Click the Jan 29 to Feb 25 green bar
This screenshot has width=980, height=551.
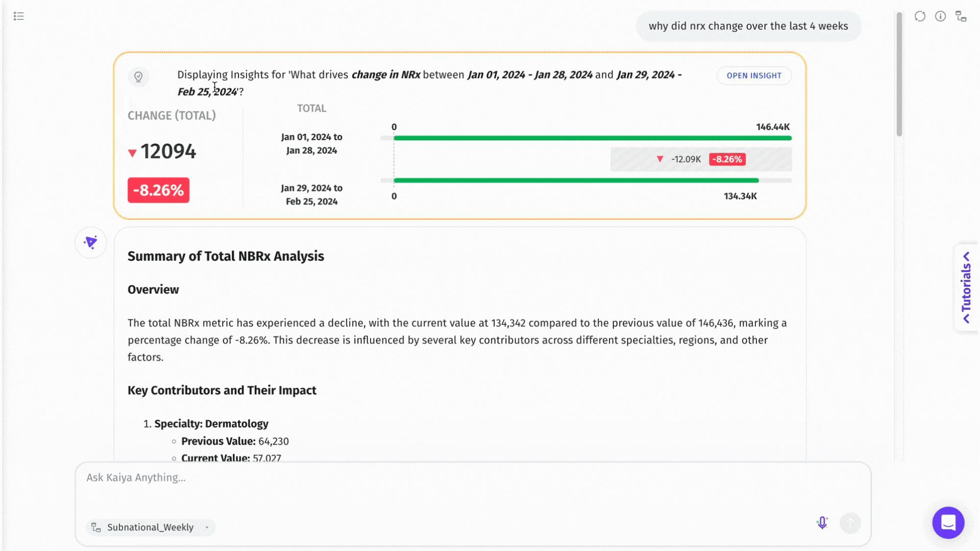576,181
